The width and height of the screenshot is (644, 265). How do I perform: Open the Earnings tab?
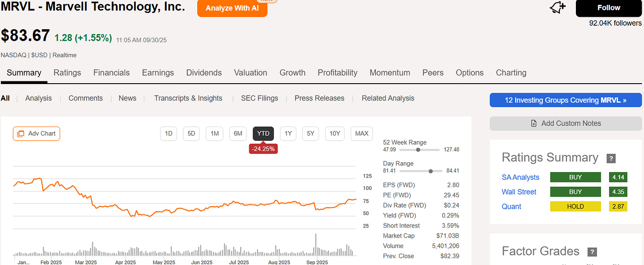158,73
